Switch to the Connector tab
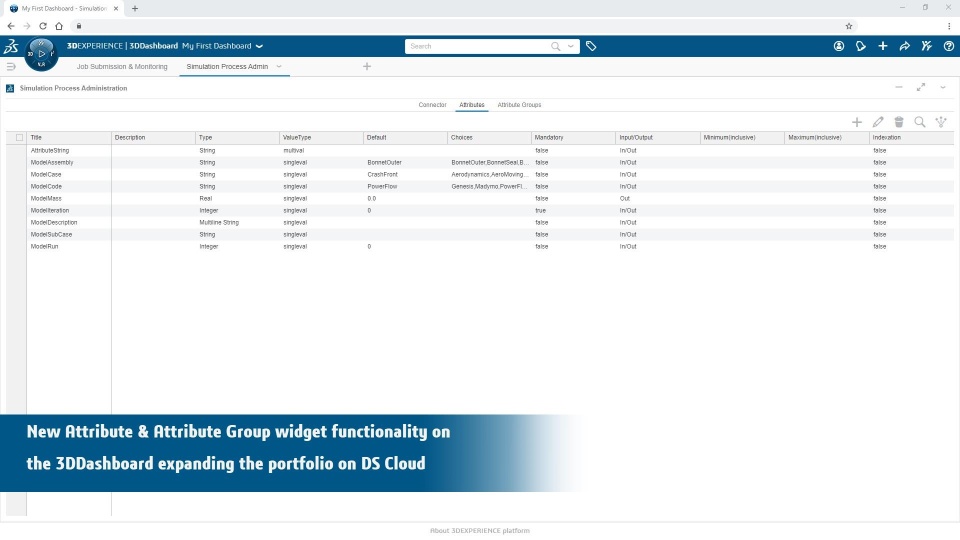Screen dimensions: 960x540 pos(432,105)
